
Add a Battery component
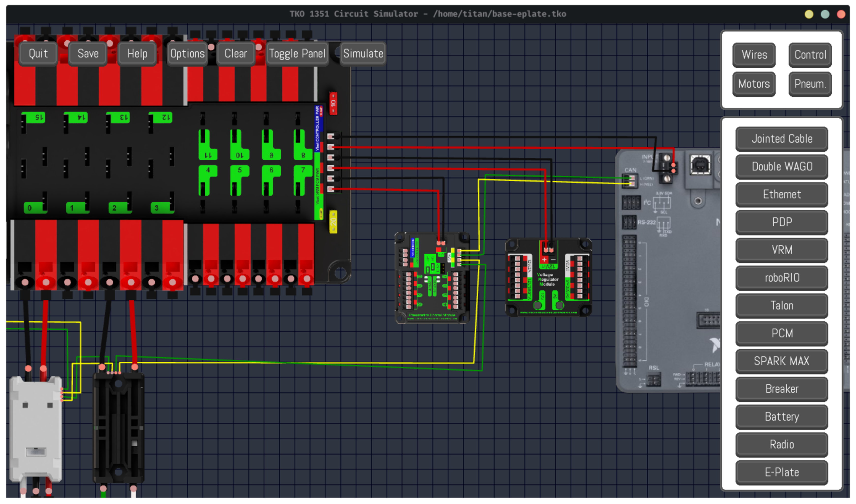tap(782, 418)
